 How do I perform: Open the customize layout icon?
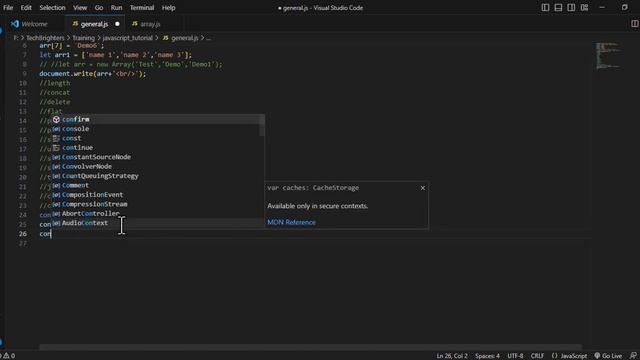click(x=584, y=8)
